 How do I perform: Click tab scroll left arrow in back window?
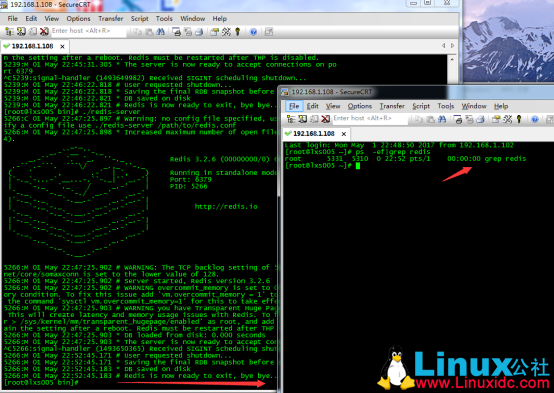pyautogui.click(x=444, y=46)
